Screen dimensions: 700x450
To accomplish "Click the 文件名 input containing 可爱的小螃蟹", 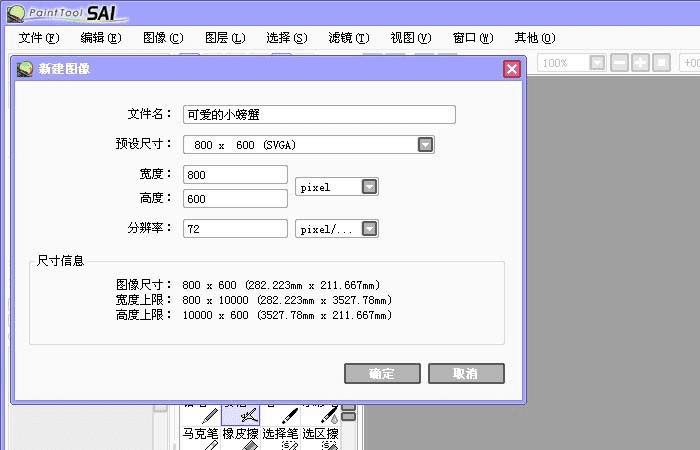I will pyautogui.click(x=319, y=114).
